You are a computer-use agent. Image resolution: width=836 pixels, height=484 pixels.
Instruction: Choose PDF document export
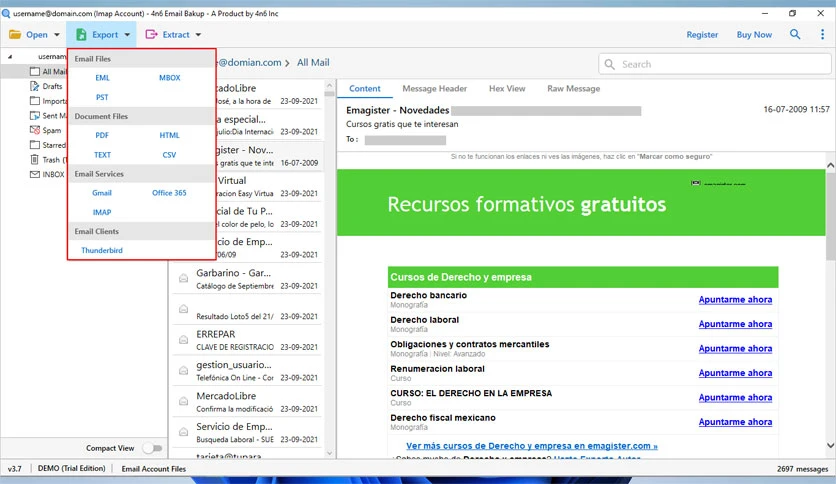point(102,135)
